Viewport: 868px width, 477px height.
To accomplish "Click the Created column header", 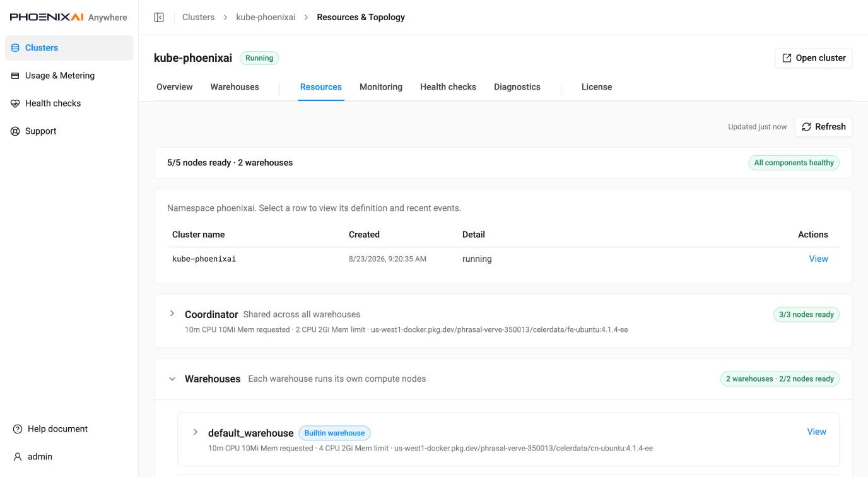I will coord(364,234).
